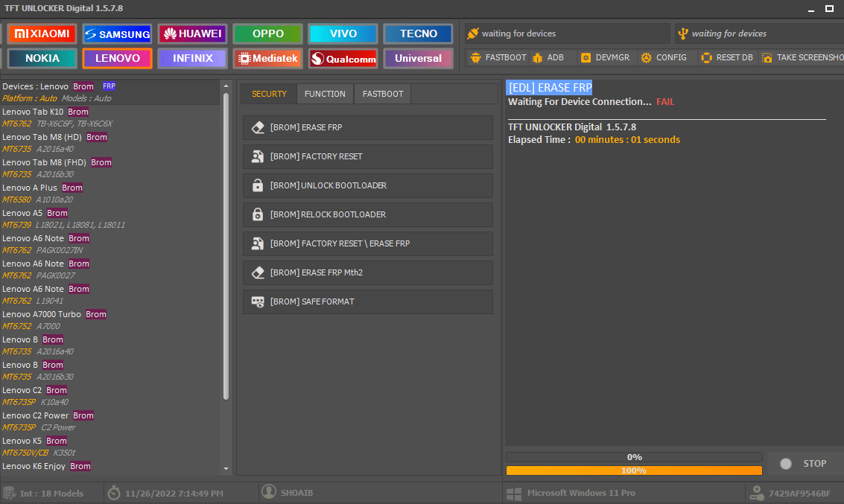844x504 pixels.
Task: Switch to the SECURITY tab
Action: (x=269, y=94)
